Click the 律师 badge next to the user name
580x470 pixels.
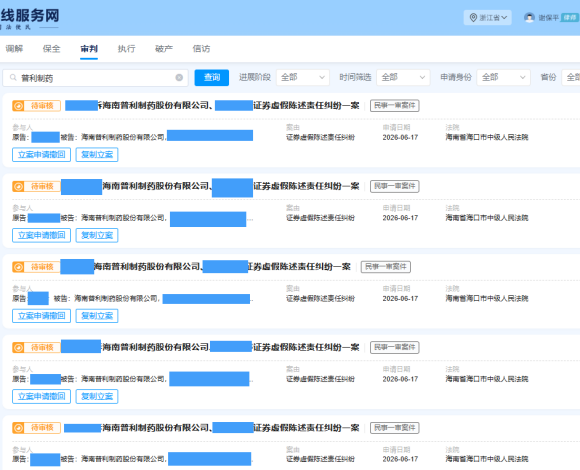[x=570, y=18]
